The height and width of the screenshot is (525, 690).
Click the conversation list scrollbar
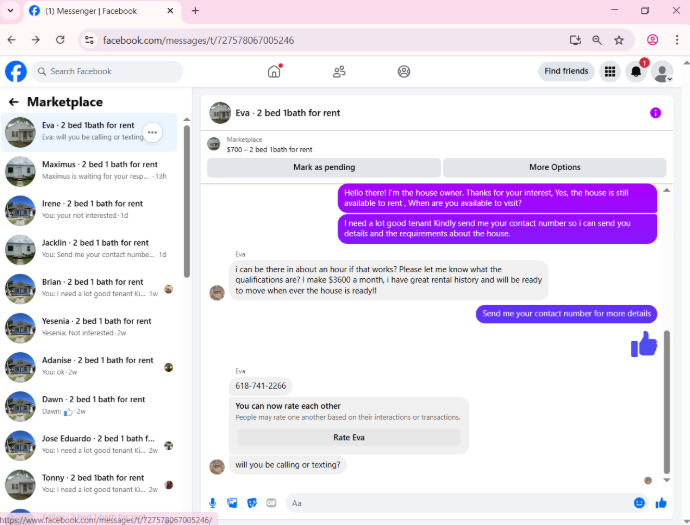pyautogui.click(x=187, y=201)
